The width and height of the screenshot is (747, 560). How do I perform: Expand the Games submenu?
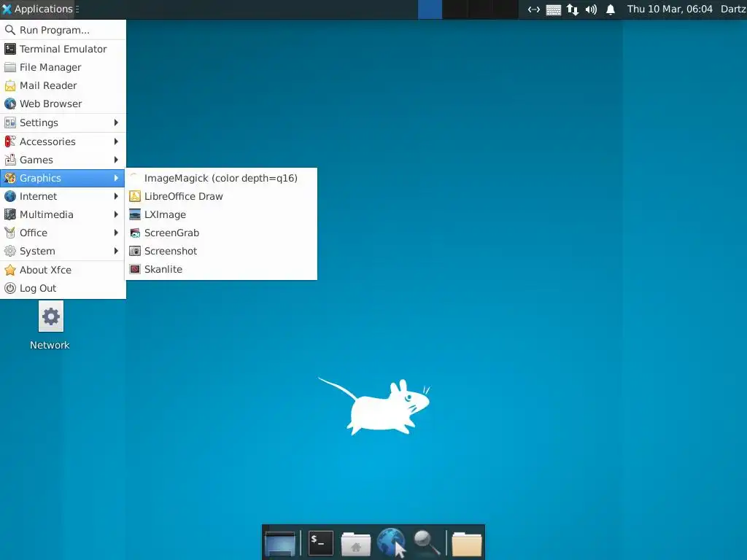(x=63, y=160)
